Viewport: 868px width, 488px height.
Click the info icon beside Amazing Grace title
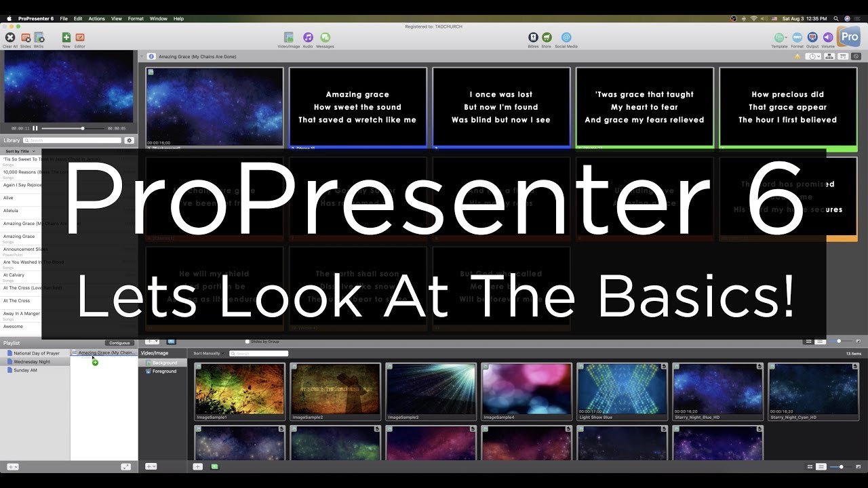151,56
